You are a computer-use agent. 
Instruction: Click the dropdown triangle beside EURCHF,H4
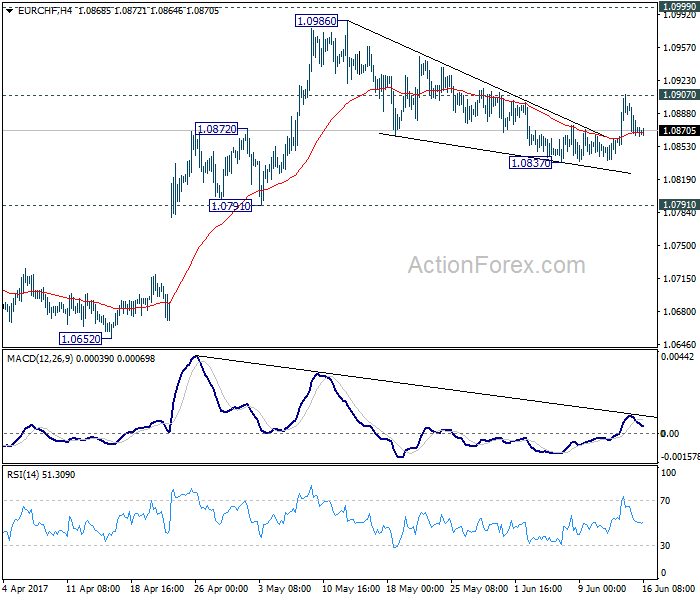coord(9,11)
